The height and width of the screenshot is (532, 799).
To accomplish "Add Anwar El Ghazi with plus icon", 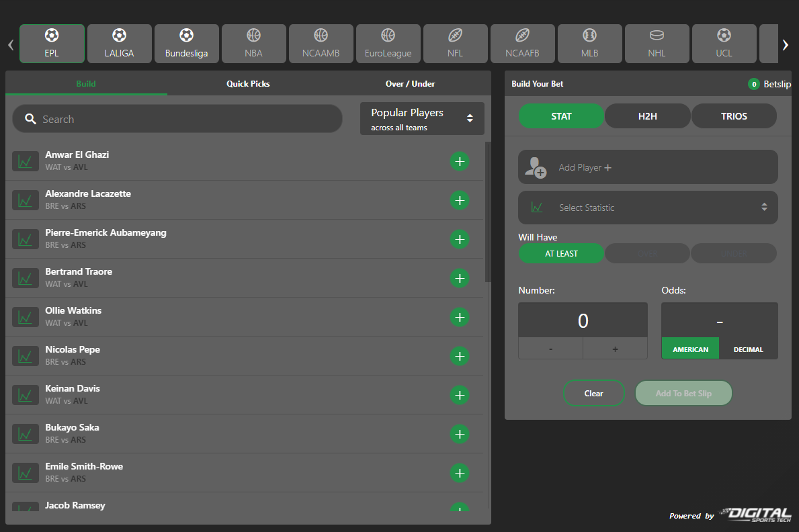I will (x=460, y=161).
